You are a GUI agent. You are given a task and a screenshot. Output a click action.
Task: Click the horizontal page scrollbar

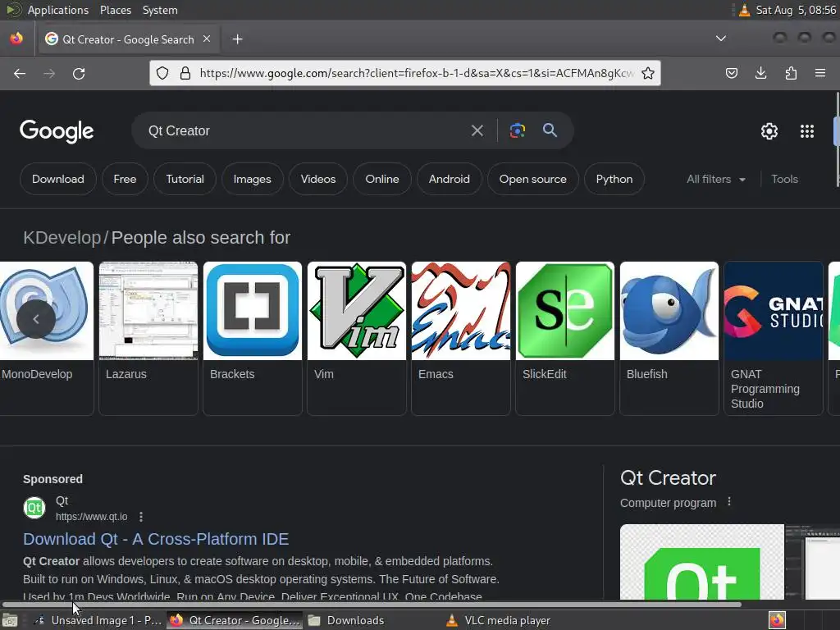pyautogui.click(x=372, y=605)
